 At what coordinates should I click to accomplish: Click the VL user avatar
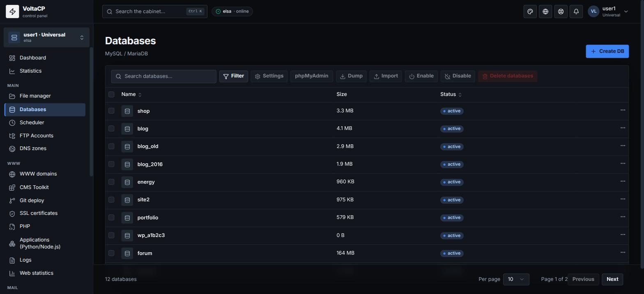click(593, 11)
